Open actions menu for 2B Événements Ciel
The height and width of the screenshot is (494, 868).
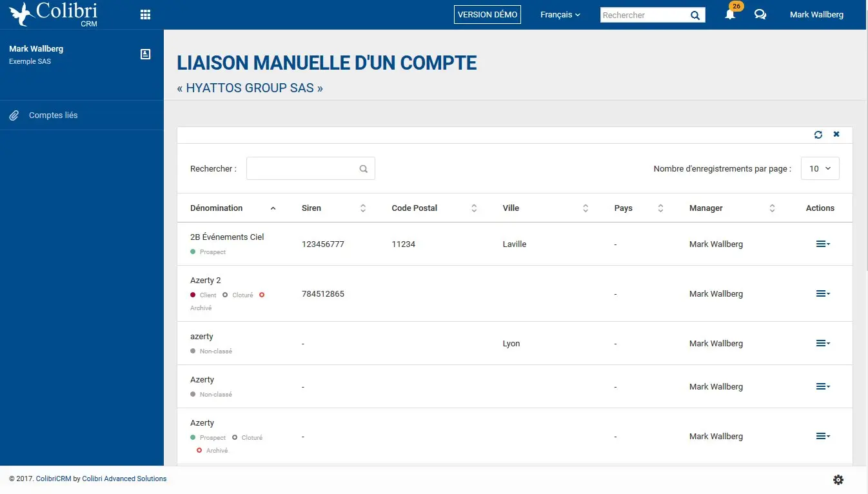[822, 244]
